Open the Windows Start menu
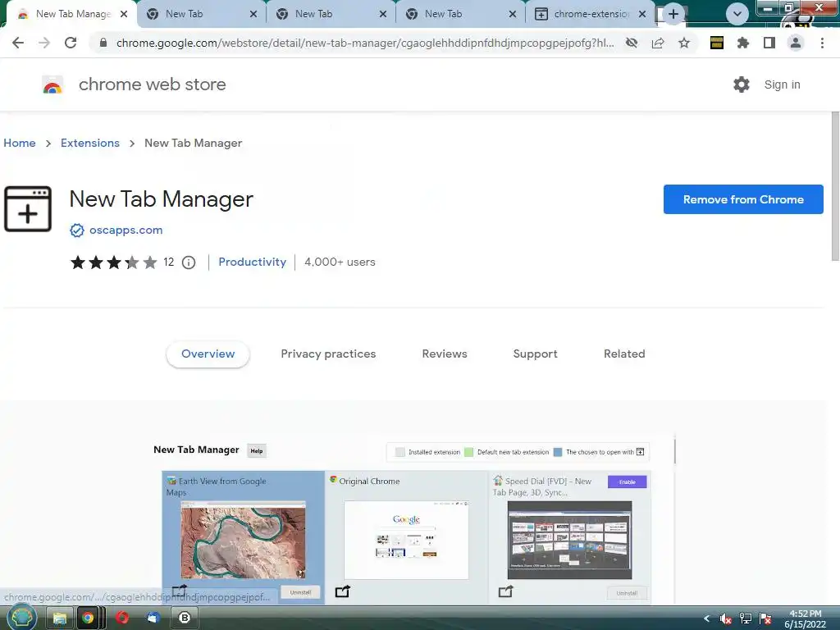The image size is (840, 630). 21,618
